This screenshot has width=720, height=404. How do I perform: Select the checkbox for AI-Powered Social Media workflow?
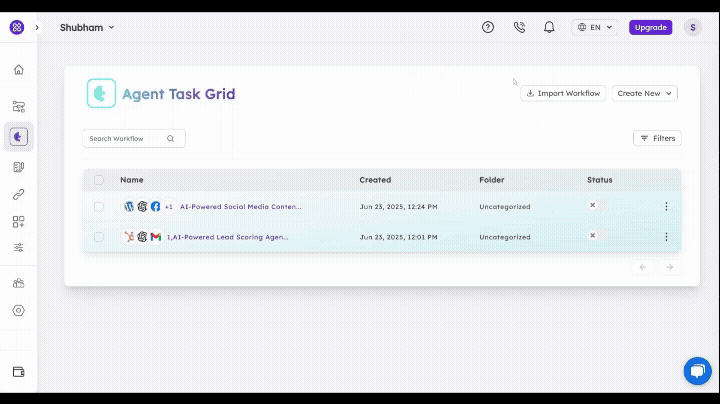pos(99,207)
